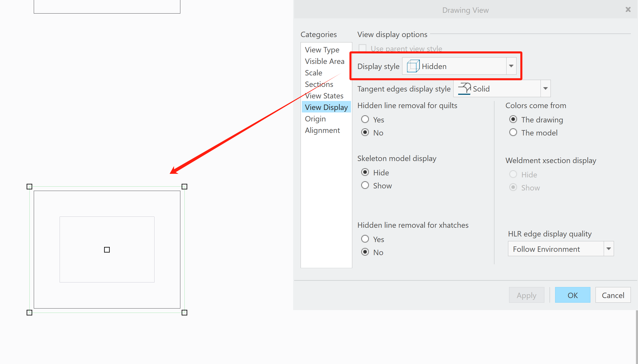638x364 pixels.
Task: Click the OK button
Action: (x=573, y=295)
